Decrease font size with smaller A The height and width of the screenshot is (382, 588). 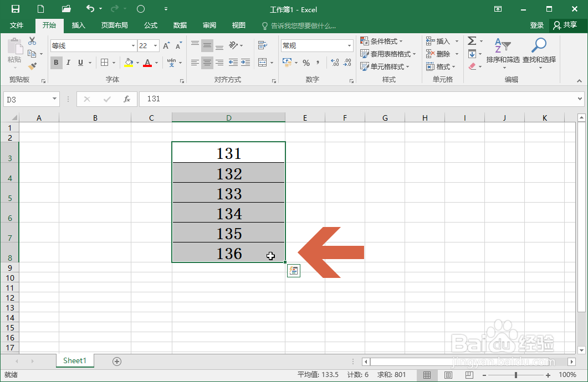click(x=179, y=46)
